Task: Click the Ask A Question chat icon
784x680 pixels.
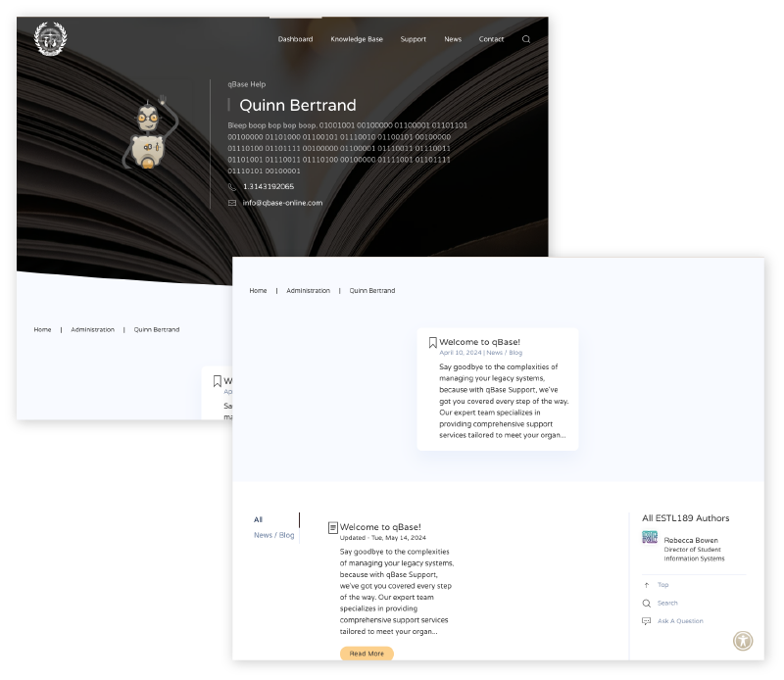Action: (x=647, y=621)
